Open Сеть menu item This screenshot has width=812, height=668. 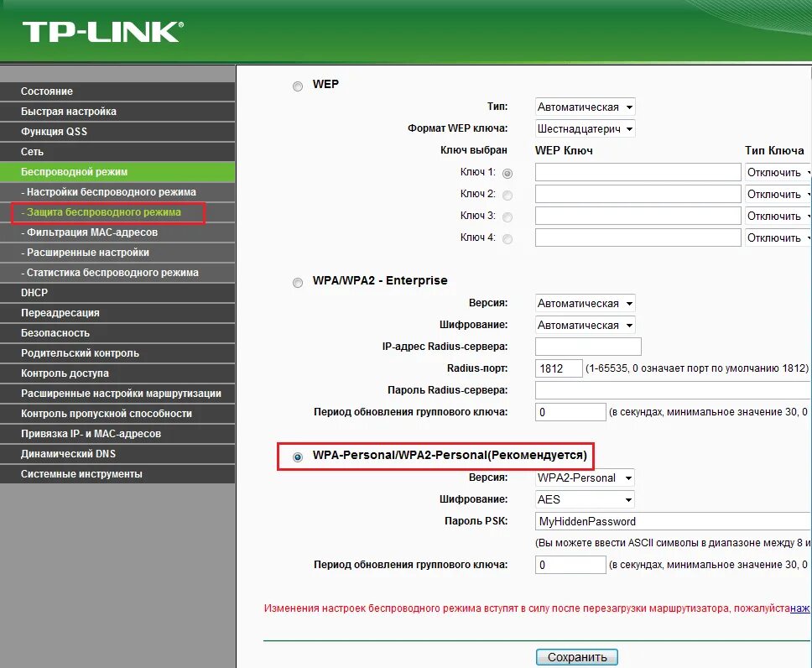coord(117,152)
